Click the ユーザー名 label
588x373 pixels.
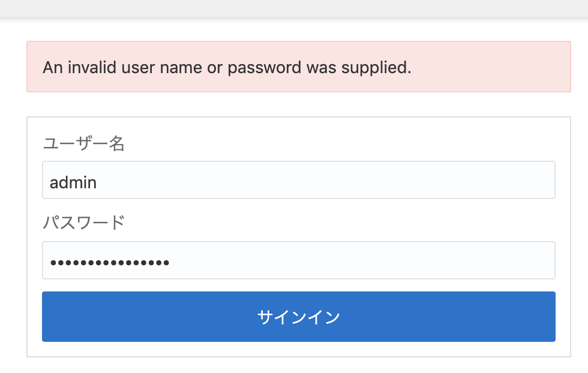pos(83,143)
